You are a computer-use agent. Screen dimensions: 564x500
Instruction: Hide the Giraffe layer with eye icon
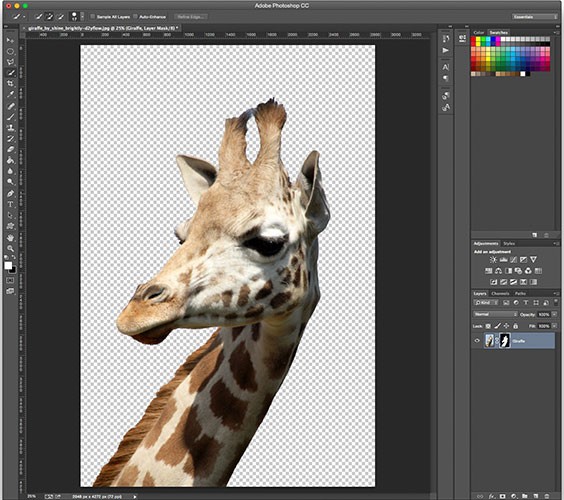click(477, 341)
